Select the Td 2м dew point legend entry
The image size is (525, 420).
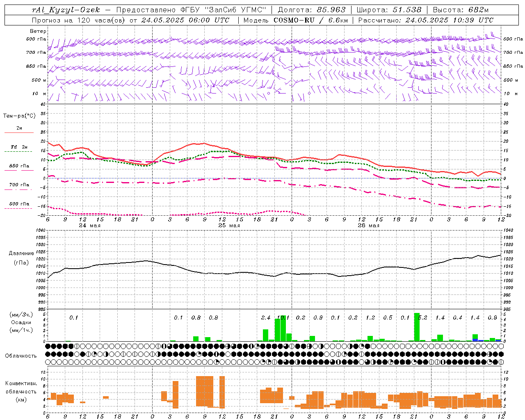pos(19,147)
